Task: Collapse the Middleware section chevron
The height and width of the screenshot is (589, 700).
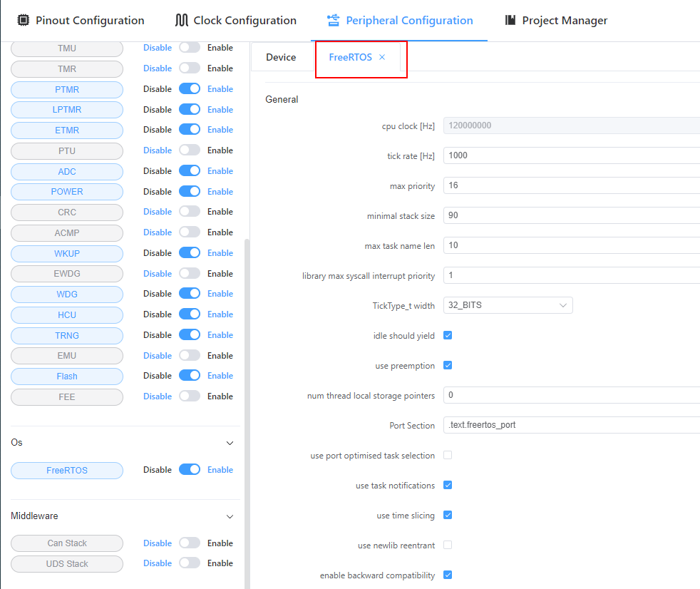Action: click(230, 517)
